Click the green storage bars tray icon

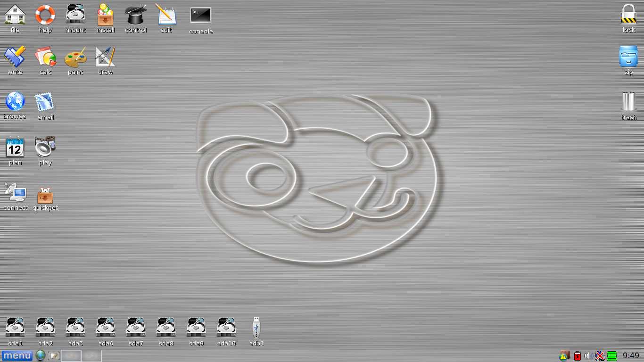pyautogui.click(x=612, y=356)
